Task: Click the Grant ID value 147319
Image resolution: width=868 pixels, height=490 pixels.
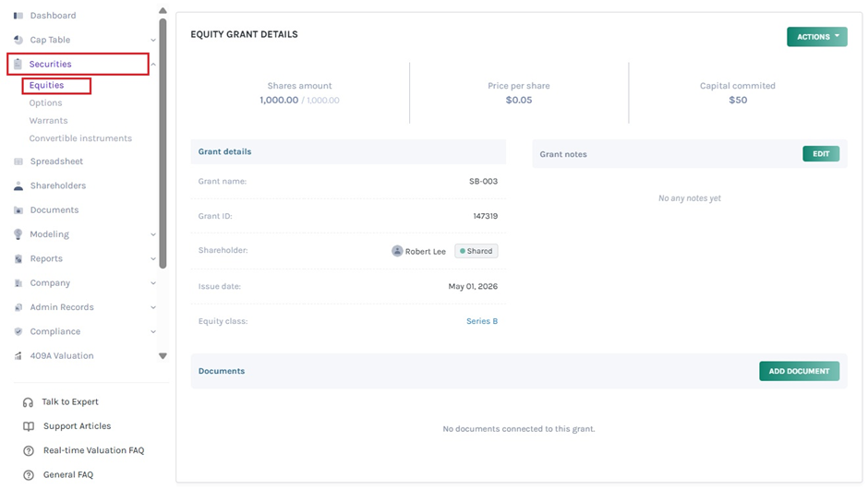Action: pyautogui.click(x=486, y=216)
